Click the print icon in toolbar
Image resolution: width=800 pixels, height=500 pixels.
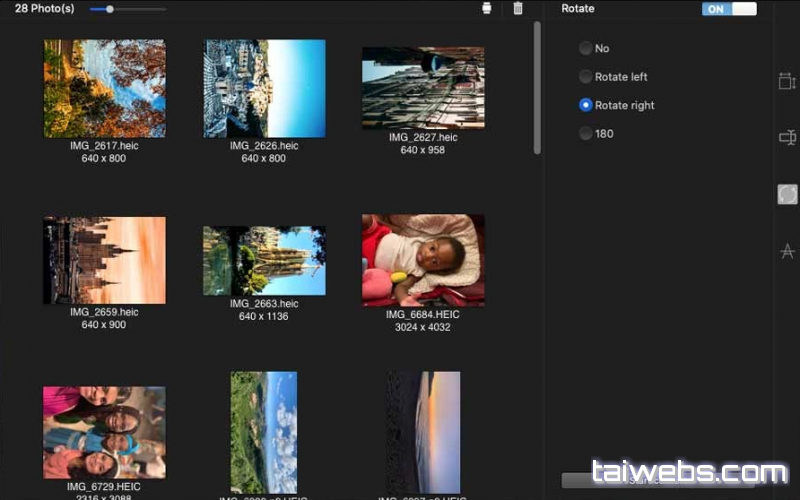487,9
